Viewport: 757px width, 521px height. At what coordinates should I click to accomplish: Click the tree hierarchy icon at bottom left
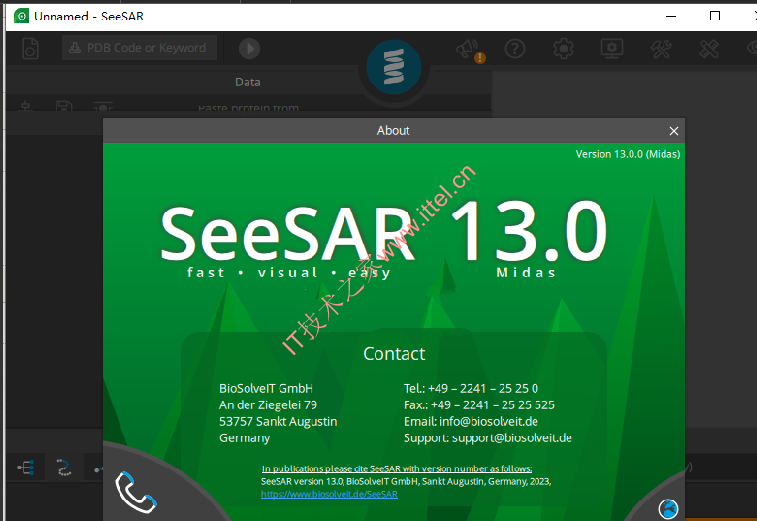coord(26,467)
